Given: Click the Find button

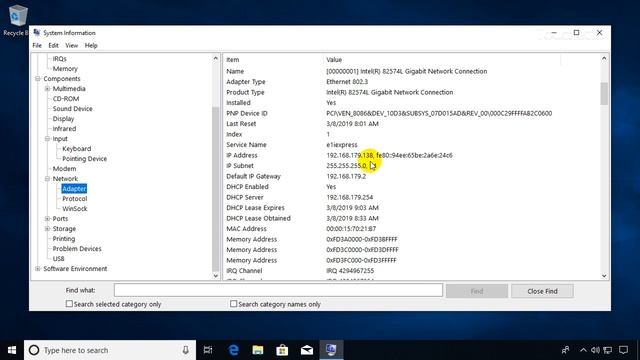Looking at the screenshot, I should tap(477, 291).
